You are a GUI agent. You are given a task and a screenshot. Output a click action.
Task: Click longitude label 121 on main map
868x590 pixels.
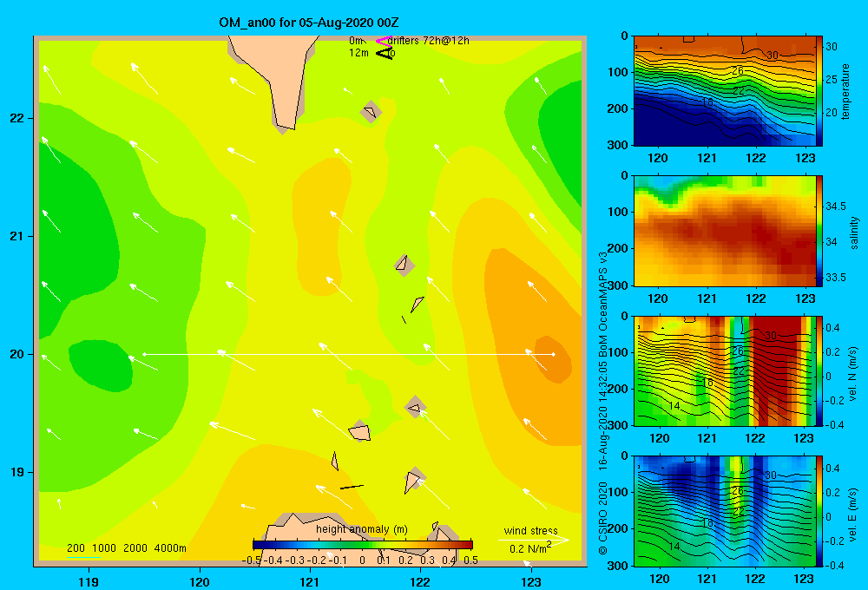[310, 581]
